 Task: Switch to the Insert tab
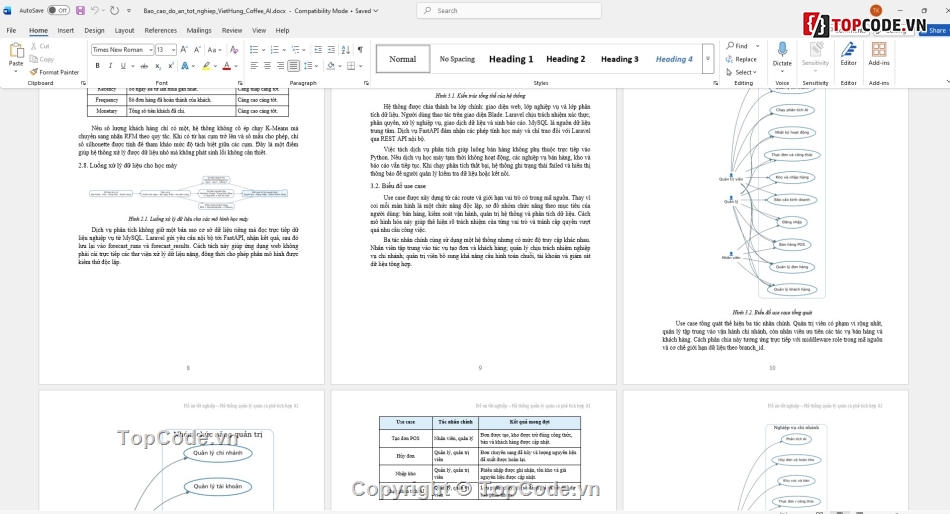[x=65, y=30]
